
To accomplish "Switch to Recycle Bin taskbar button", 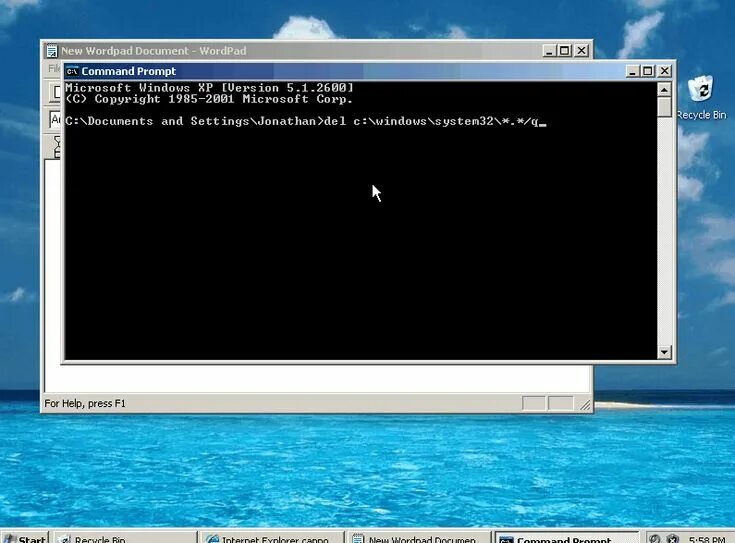I will coord(124,538).
